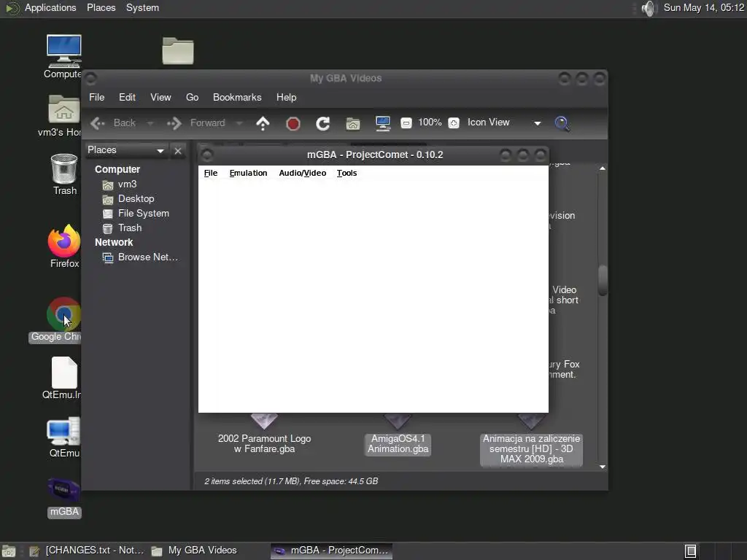Click the Back arrow in file manager
The height and width of the screenshot is (560, 747).
[x=113, y=122]
